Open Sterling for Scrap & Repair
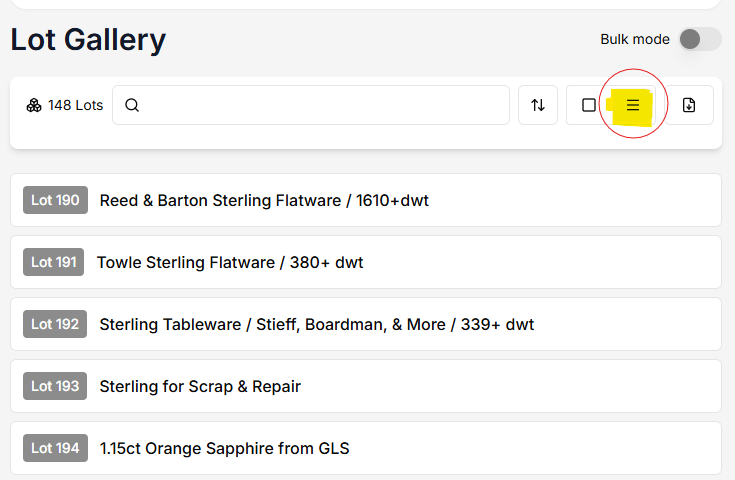The width and height of the screenshot is (735, 480). (x=200, y=386)
